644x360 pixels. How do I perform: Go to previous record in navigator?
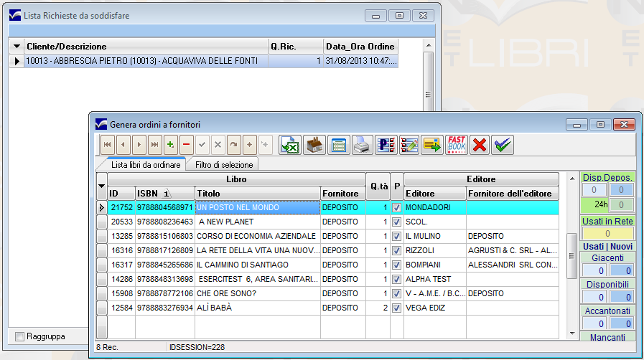coord(123,145)
